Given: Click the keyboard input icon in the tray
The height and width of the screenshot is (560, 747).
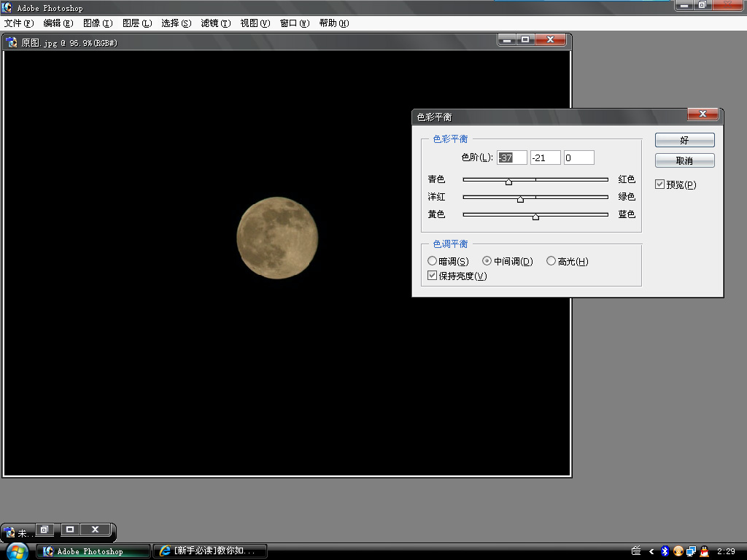Looking at the screenshot, I should pyautogui.click(x=636, y=551).
